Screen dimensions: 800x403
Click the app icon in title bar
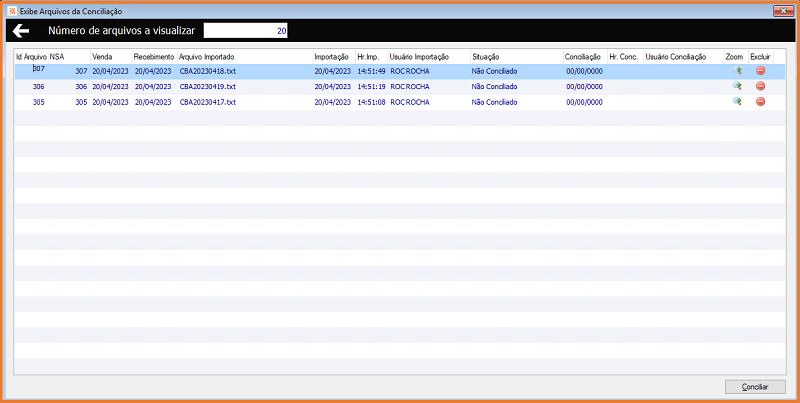coord(12,11)
